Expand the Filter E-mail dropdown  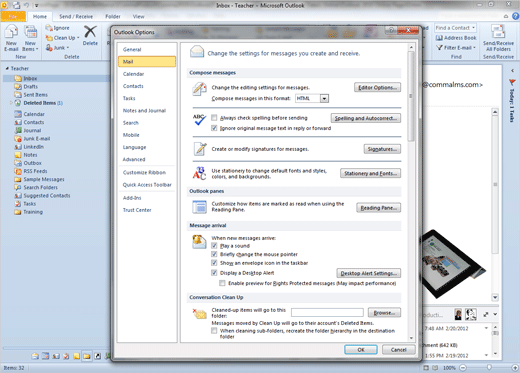click(x=474, y=48)
